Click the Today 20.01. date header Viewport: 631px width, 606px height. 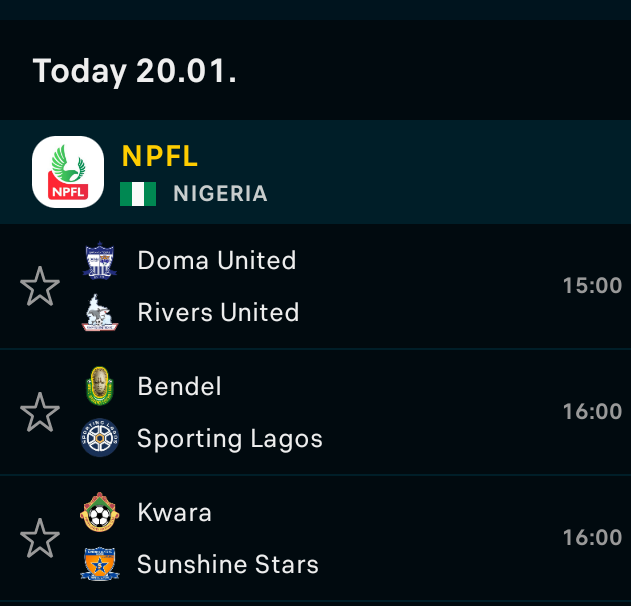tap(135, 71)
